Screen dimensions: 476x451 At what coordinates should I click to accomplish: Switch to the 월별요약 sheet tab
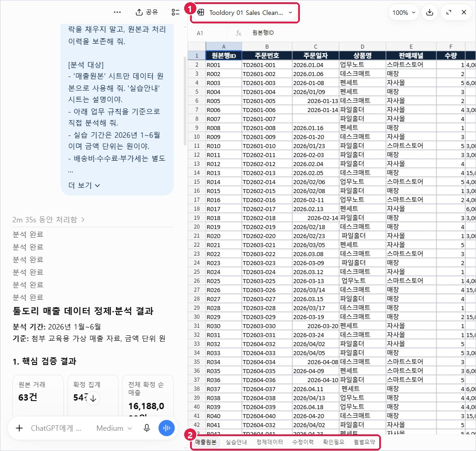364,442
